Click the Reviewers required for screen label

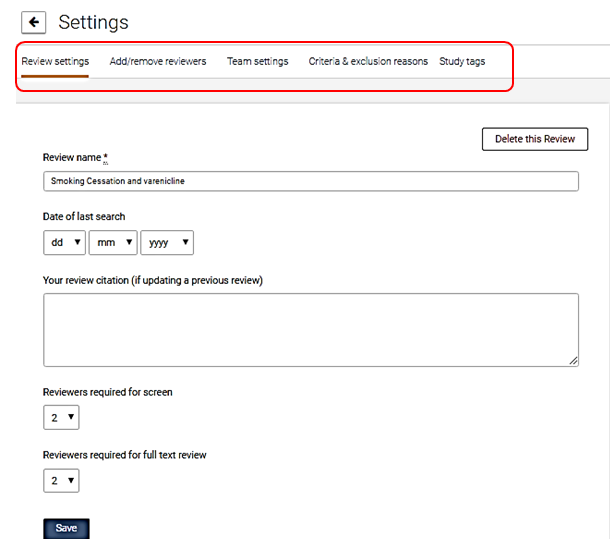pyautogui.click(x=108, y=392)
